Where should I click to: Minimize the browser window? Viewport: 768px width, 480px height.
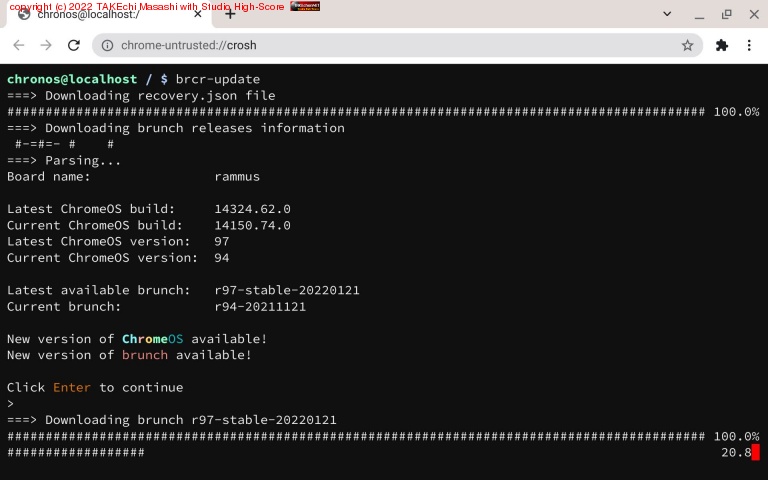[699, 14]
